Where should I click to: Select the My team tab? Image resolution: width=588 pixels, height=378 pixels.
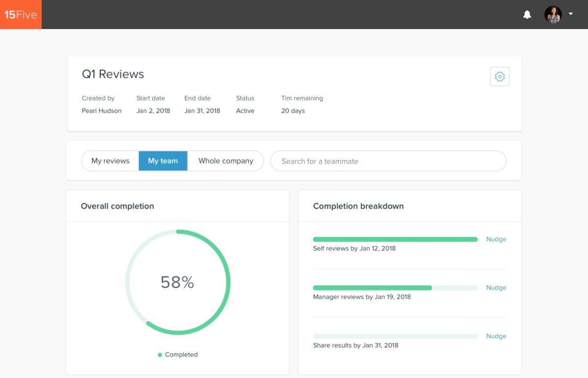[163, 161]
